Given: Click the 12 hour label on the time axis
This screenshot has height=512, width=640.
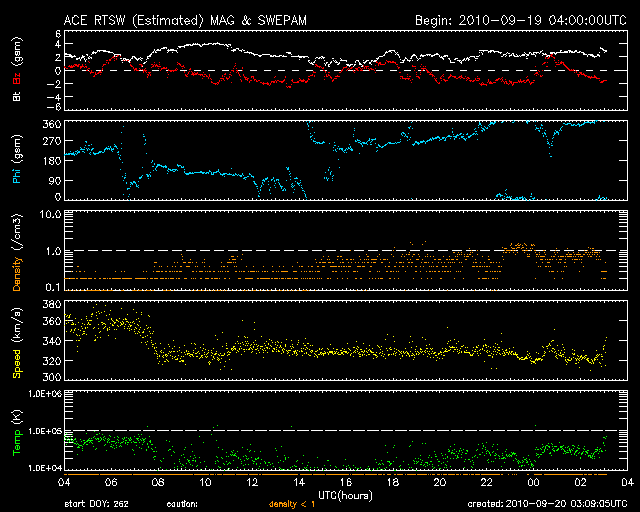Looking at the screenshot, I should [x=252, y=483].
